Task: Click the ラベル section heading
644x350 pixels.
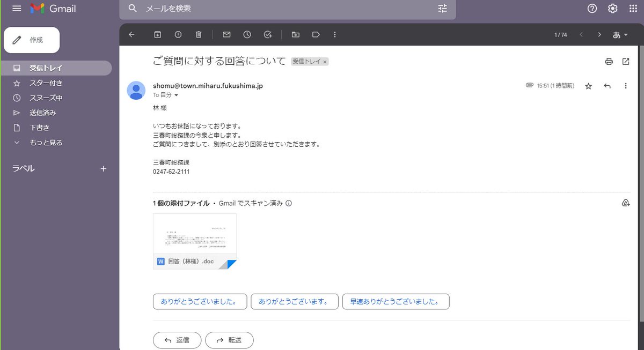Action: tap(24, 168)
